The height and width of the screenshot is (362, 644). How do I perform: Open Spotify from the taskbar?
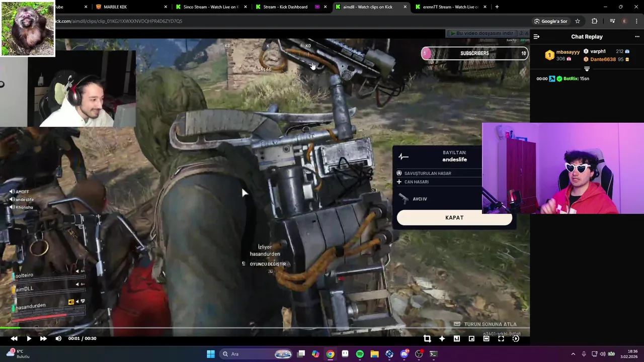[360, 354]
